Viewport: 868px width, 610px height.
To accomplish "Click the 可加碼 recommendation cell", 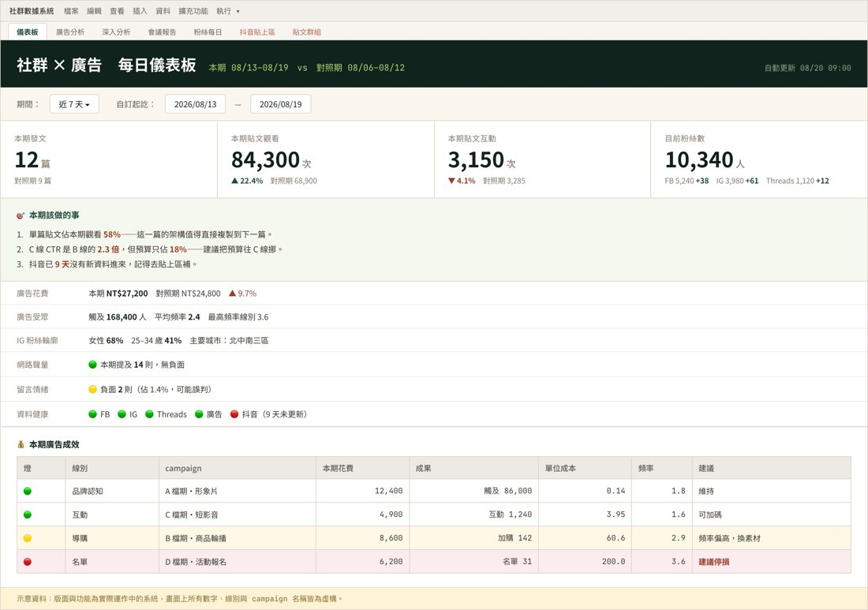I will 771,515.
